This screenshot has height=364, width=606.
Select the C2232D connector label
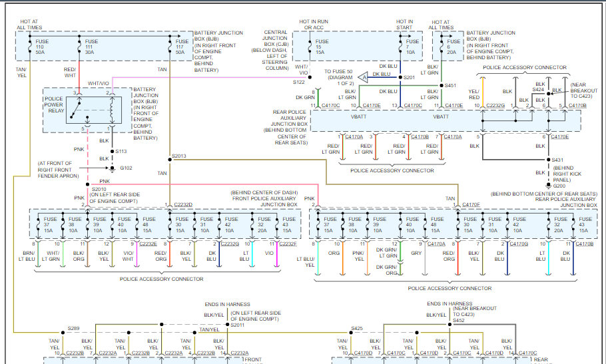point(183,204)
